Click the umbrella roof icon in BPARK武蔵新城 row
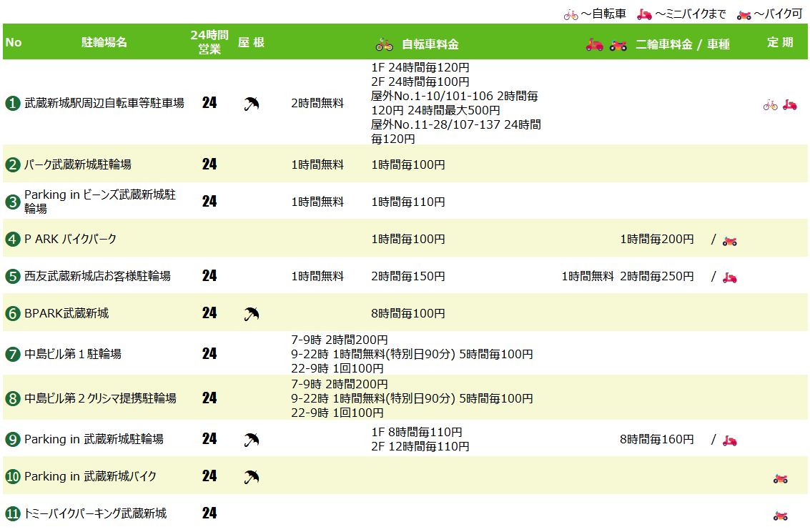The image size is (810, 532). pyautogui.click(x=251, y=313)
